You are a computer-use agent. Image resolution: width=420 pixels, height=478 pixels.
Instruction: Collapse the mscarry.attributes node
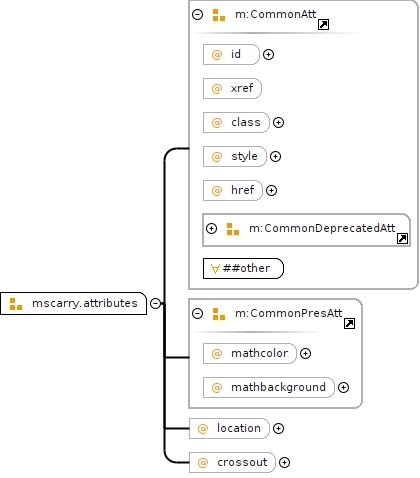pyautogui.click(x=155, y=303)
